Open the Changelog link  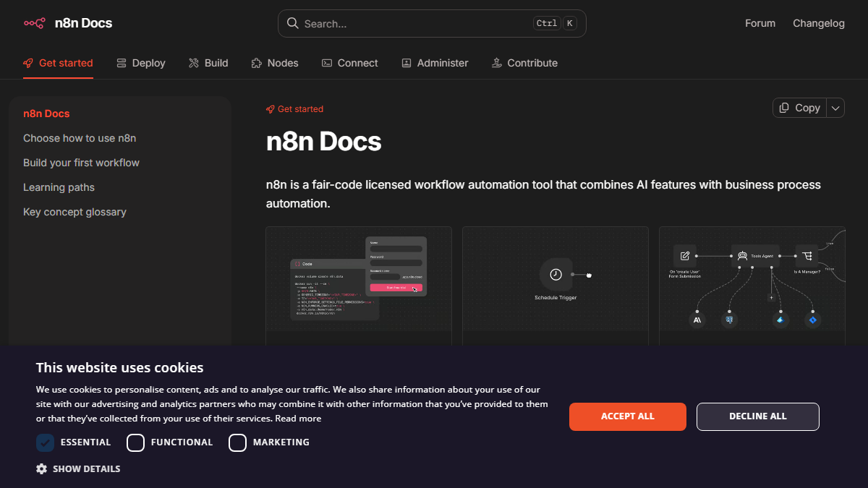(x=819, y=23)
